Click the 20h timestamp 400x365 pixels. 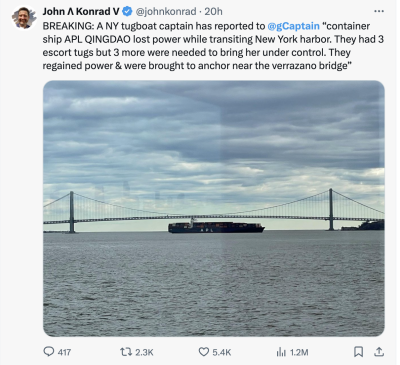point(213,12)
